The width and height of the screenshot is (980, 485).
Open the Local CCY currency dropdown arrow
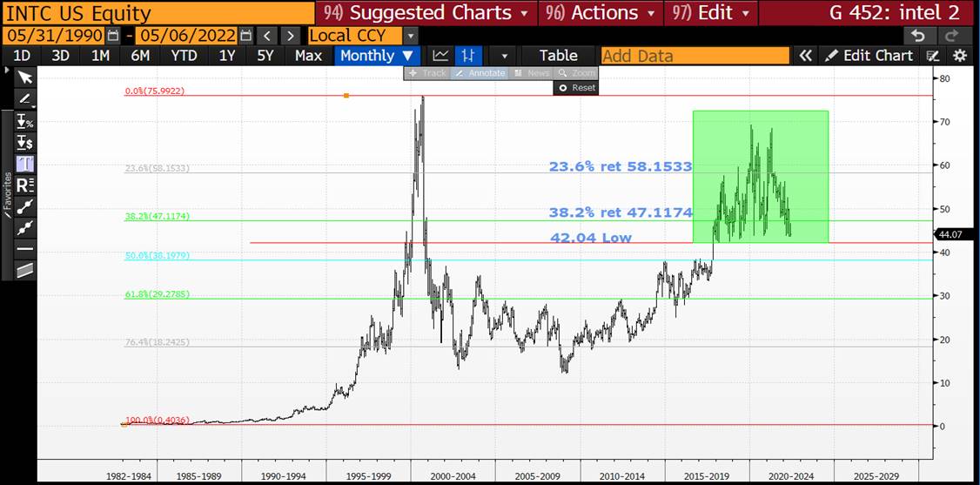[x=410, y=36]
